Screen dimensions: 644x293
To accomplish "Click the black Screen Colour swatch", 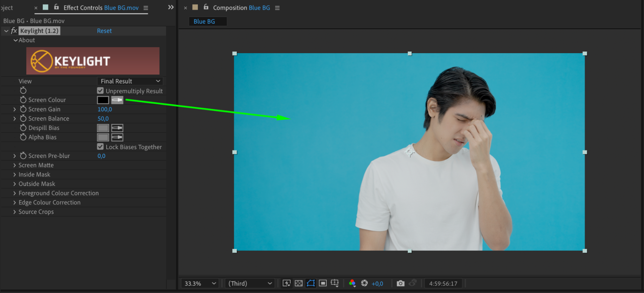I will (103, 100).
